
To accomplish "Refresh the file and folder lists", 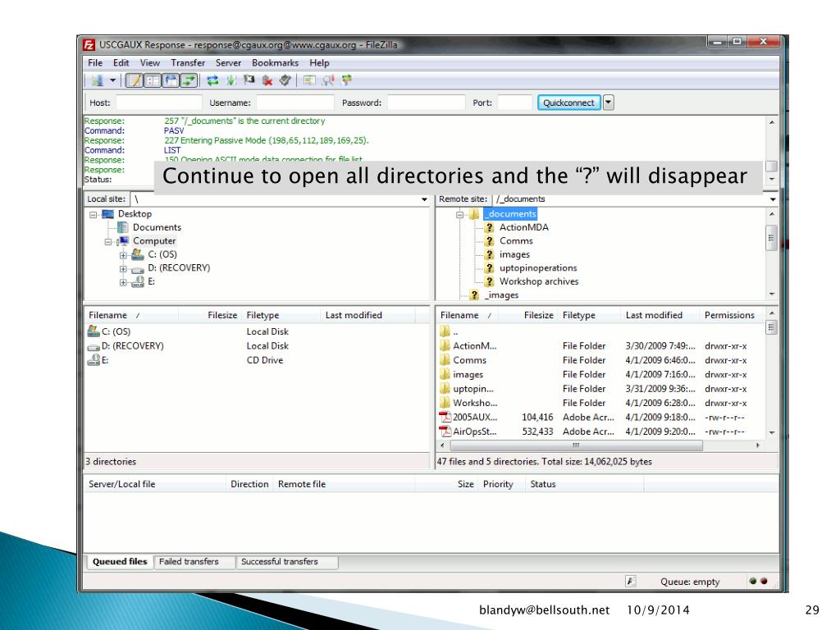I will [x=212, y=81].
